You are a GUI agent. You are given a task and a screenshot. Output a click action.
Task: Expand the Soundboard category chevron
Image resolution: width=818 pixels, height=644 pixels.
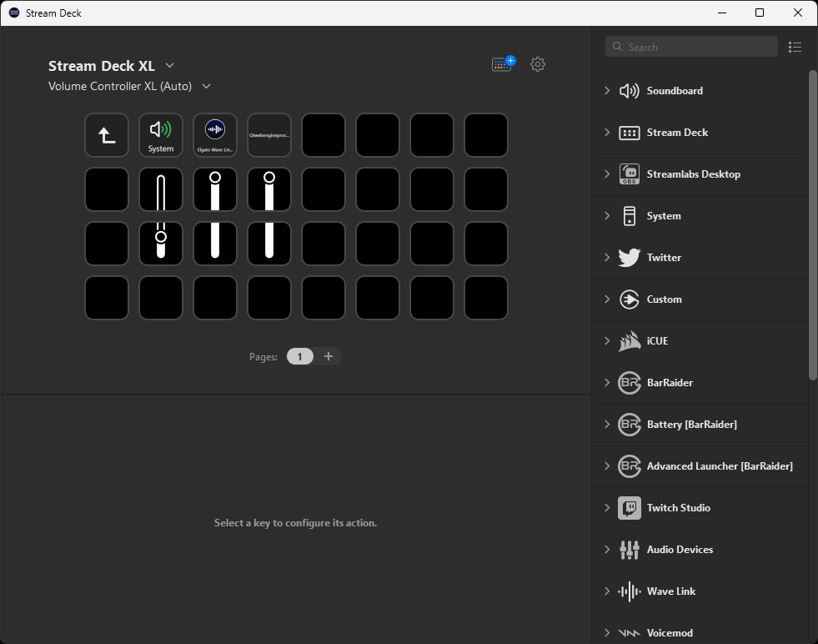click(x=607, y=90)
